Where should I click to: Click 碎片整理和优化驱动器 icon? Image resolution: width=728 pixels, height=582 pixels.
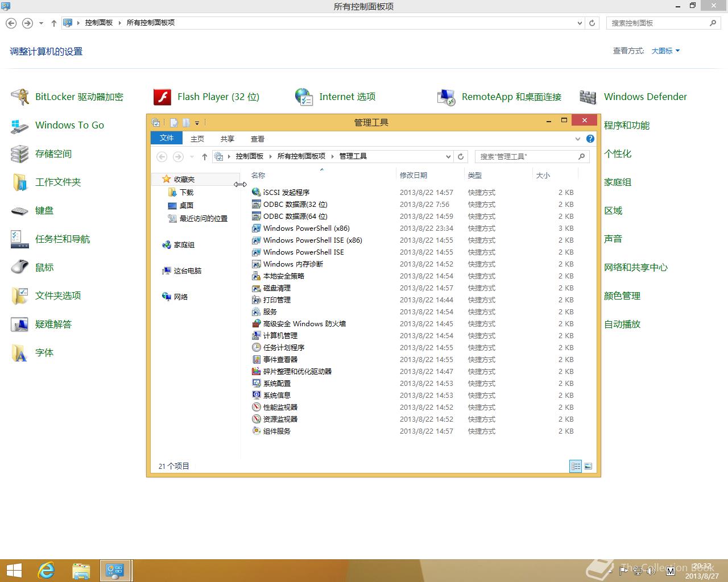[x=257, y=371]
